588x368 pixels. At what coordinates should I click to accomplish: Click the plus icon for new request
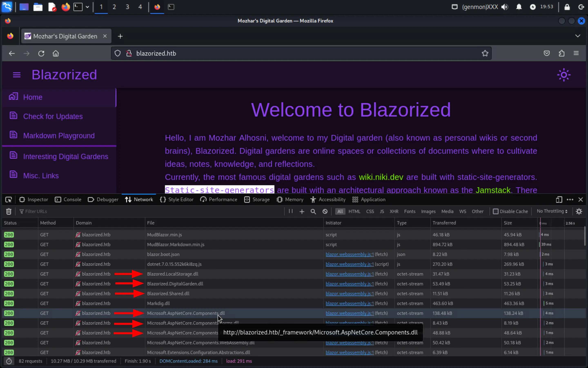302,212
